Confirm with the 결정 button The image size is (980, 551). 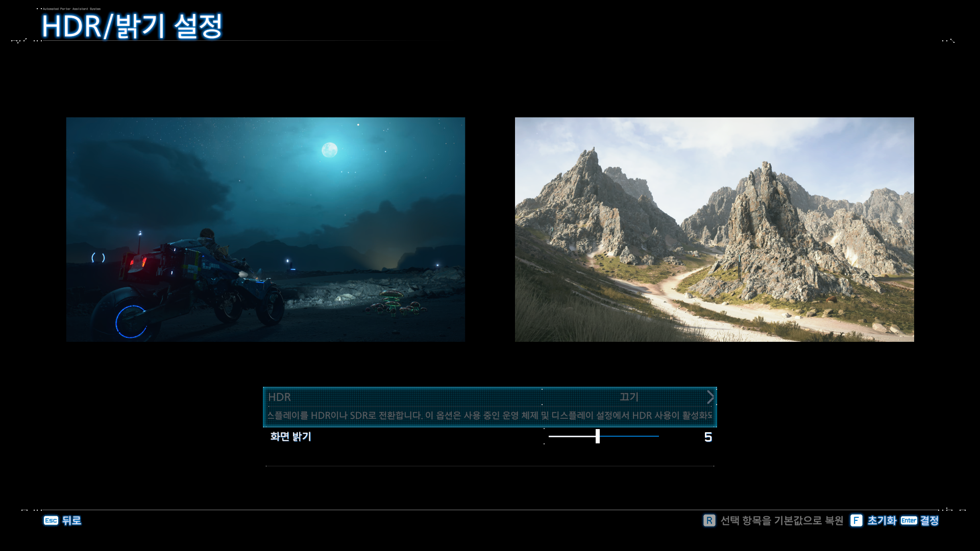click(929, 520)
